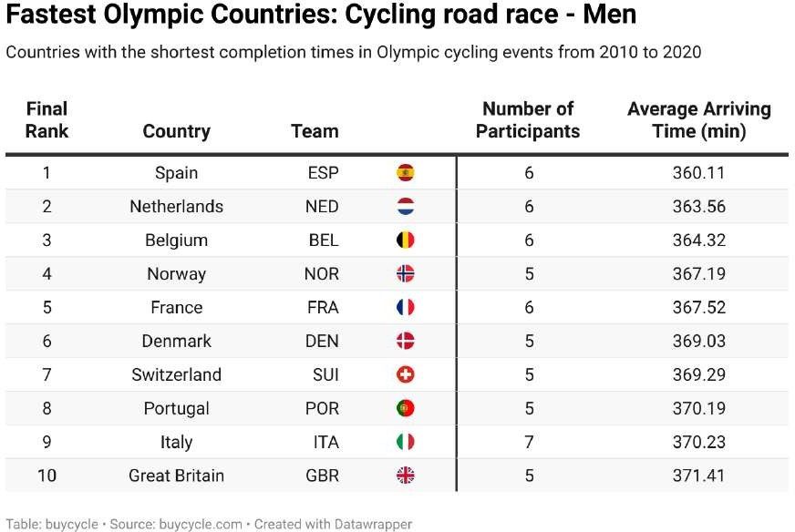This screenshot has height=532, width=795.
Task: Click the Country column header
Action: pyautogui.click(x=176, y=131)
